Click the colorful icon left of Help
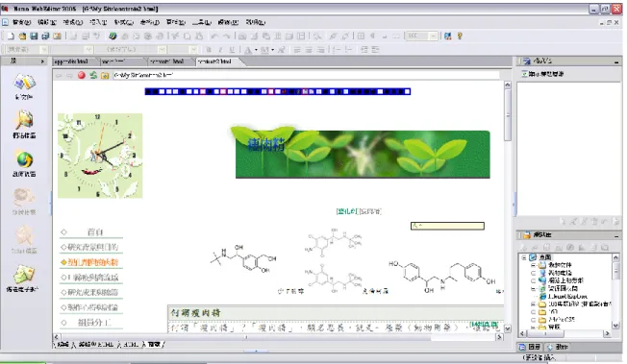 click(448, 36)
